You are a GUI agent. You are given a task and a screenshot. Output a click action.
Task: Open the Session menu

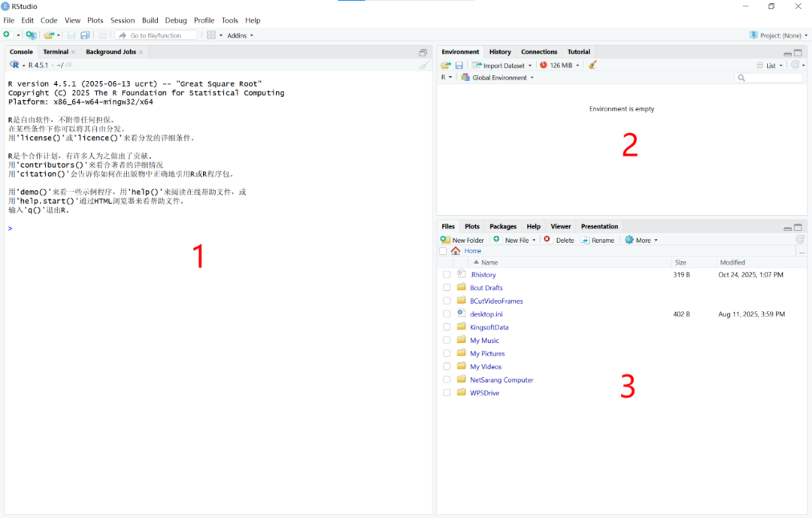[x=122, y=20]
